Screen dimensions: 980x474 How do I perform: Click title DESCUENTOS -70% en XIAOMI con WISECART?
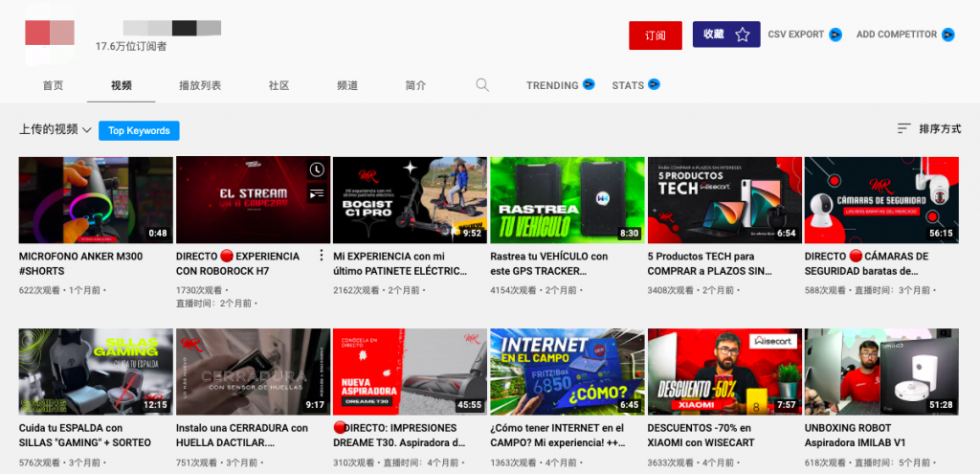click(702, 436)
